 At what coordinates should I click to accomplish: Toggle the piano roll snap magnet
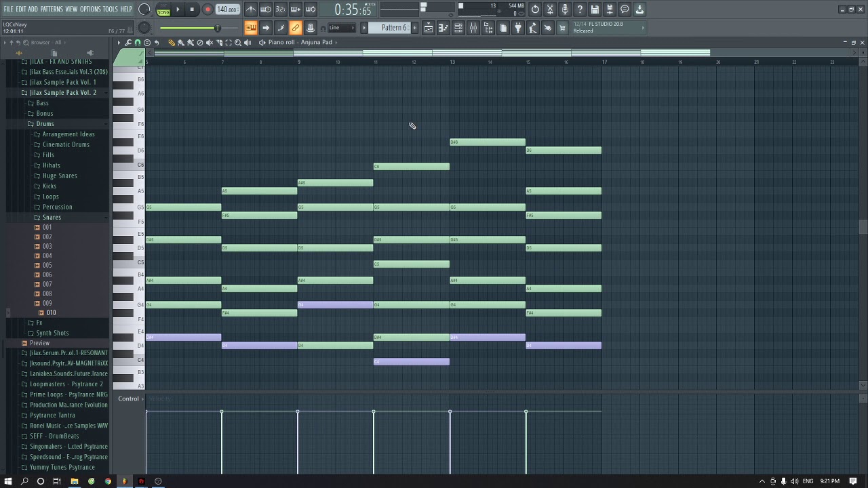pos(138,43)
